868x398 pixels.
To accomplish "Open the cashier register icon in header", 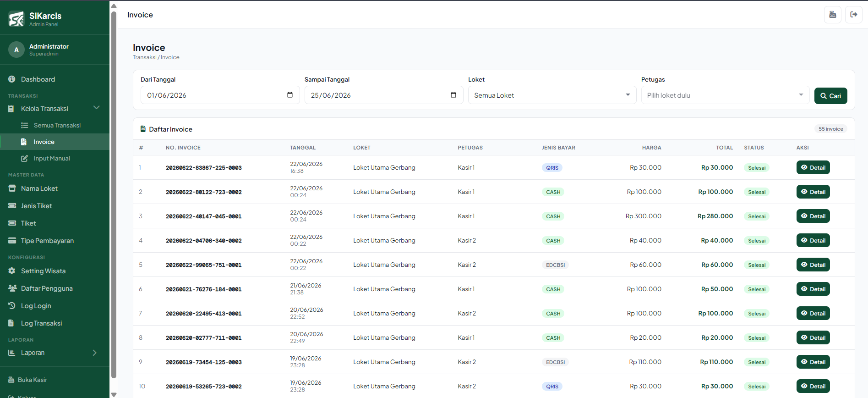I will pos(832,15).
